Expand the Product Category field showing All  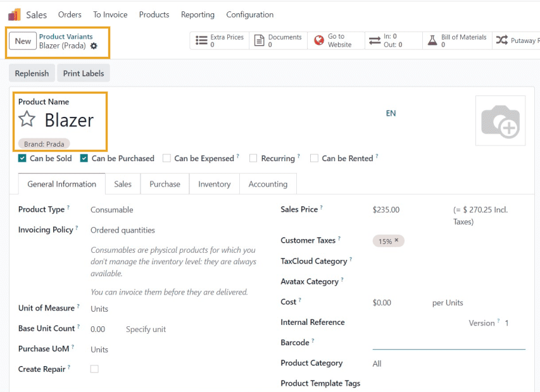tap(377, 364)
